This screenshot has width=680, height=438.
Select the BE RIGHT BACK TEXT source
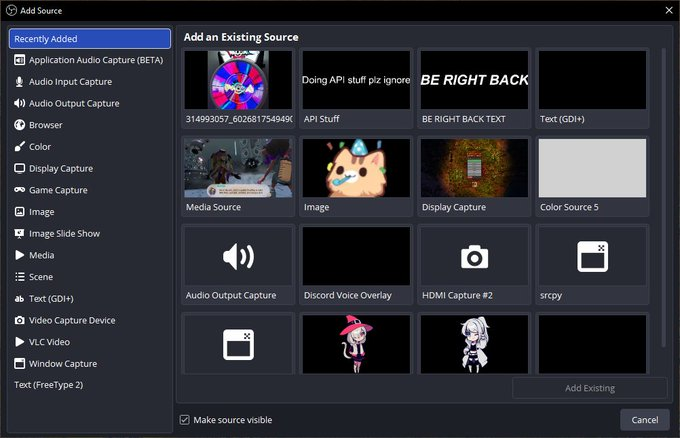474,88
